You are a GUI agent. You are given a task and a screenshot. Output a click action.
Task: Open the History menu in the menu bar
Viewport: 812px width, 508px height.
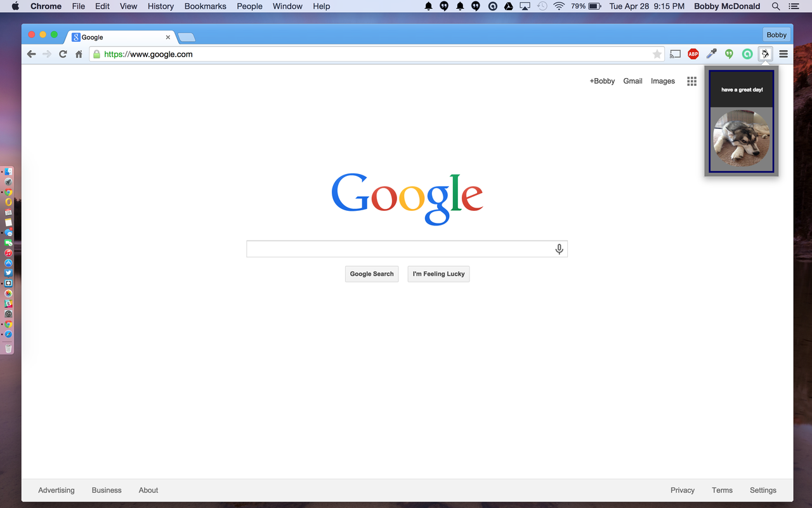click(x=160, y=6)
